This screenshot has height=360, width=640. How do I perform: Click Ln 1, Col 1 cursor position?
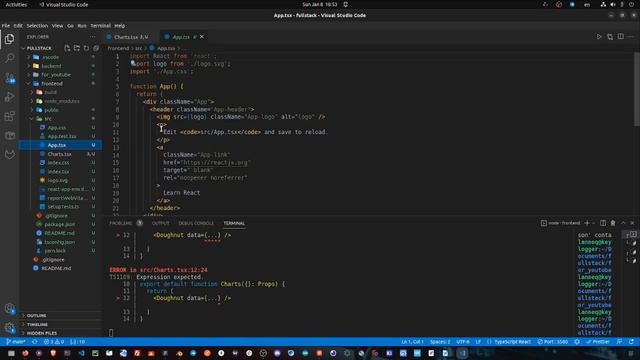tap(412, 342)
